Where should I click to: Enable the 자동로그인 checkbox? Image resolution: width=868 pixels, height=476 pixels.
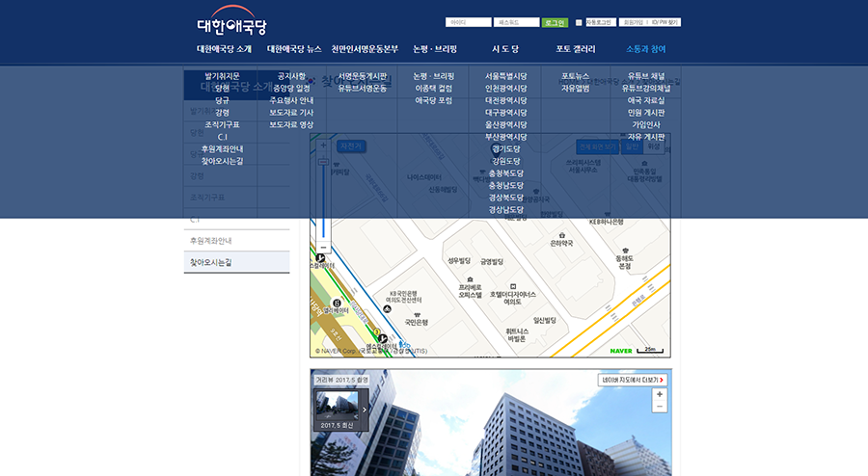pos(580,22)
